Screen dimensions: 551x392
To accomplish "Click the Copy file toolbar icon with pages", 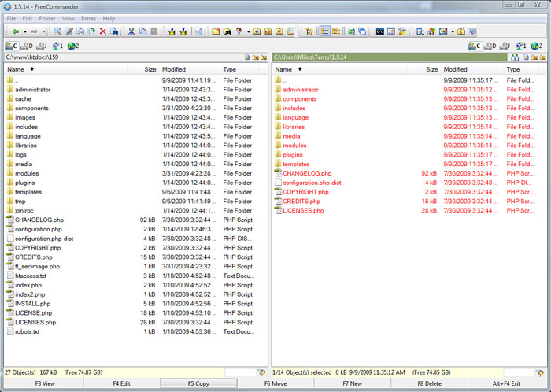I will [x=80, y=31].
